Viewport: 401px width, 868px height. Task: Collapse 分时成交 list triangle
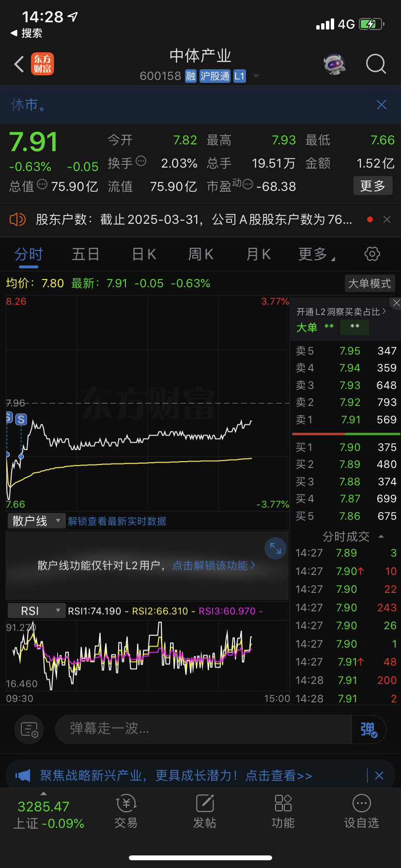[381, 536]
